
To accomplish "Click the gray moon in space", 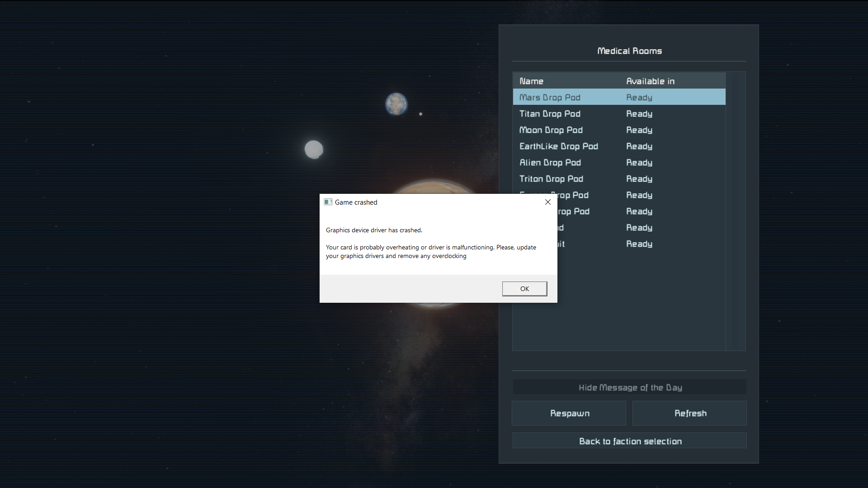I will (314, 149).
